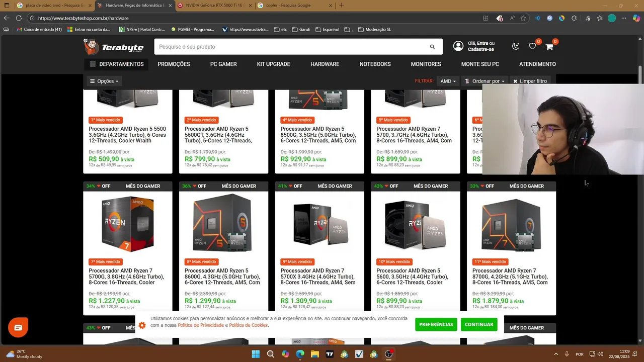
Task: Click the browser address bar URL
Action: pyautogui.click(x=84, y=18)
